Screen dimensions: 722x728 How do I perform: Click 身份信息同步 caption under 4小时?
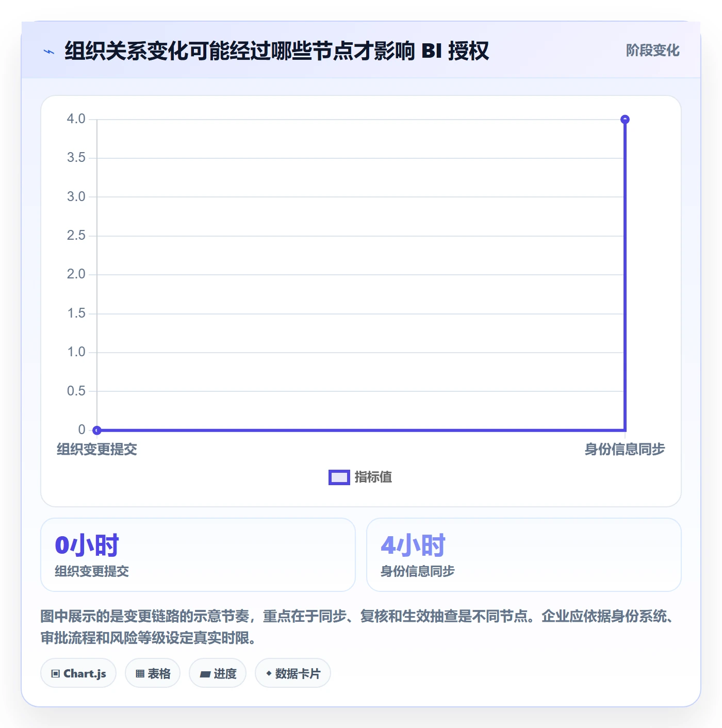click(418, 571)
